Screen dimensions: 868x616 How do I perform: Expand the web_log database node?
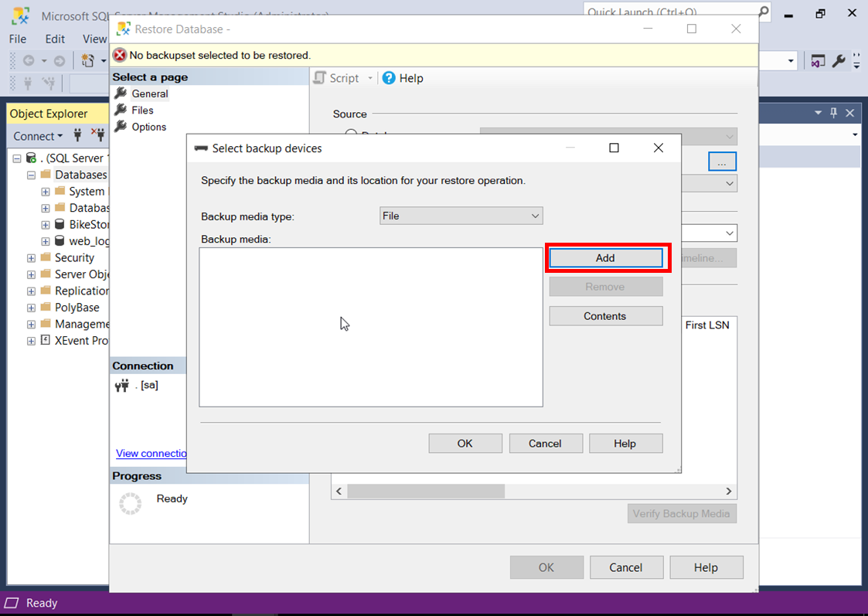46,241
